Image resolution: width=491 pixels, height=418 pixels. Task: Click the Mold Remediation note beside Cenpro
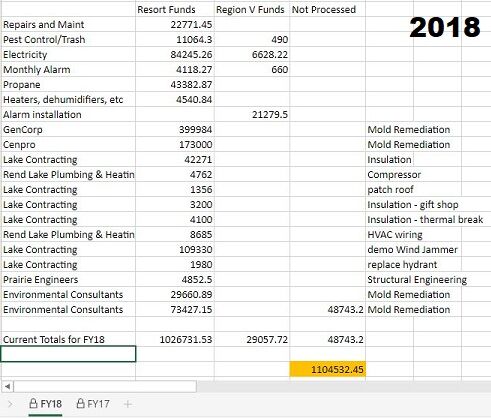(x=409, y=144)
